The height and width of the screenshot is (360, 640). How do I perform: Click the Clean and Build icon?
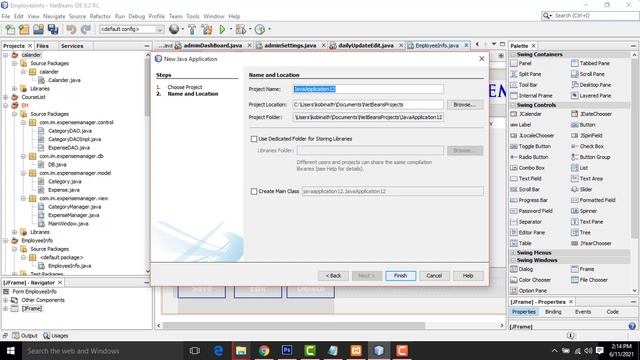coord(207,29)
